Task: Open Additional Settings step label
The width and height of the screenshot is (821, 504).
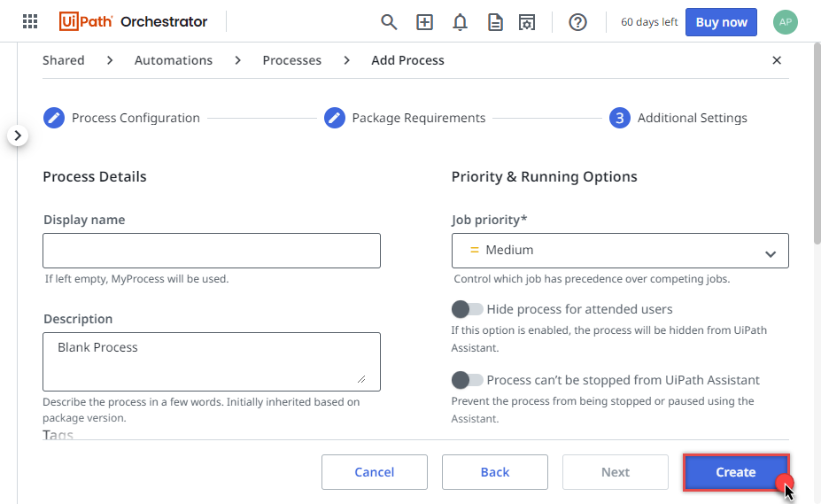Action: click(x=692, y=118)
